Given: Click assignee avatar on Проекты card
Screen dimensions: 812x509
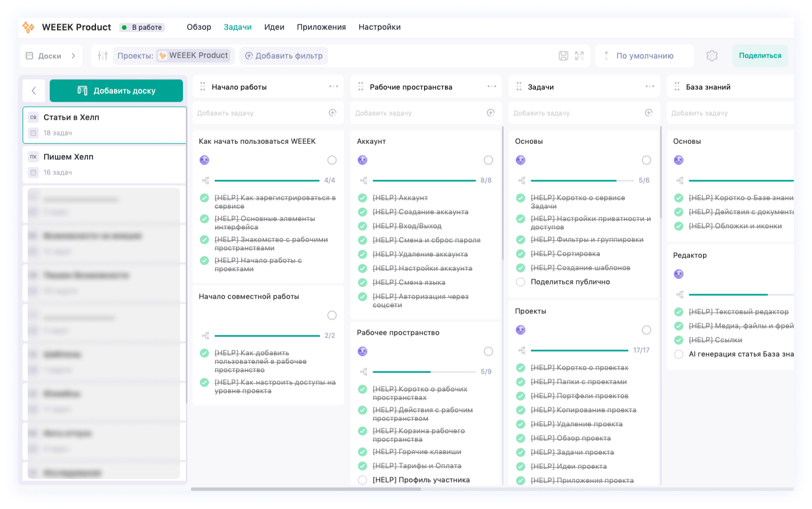Looking at the screenshot, I should tap(521, 330).
